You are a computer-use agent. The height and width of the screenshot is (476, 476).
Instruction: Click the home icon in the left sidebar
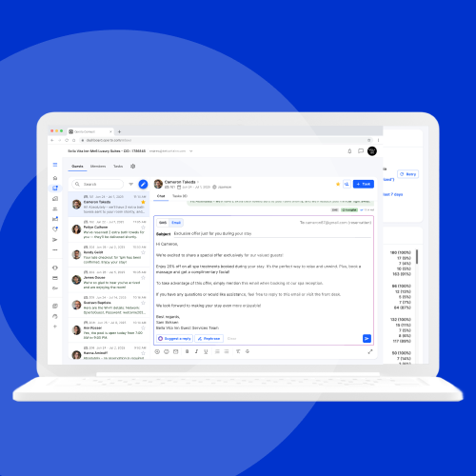[x=55, y=178]
